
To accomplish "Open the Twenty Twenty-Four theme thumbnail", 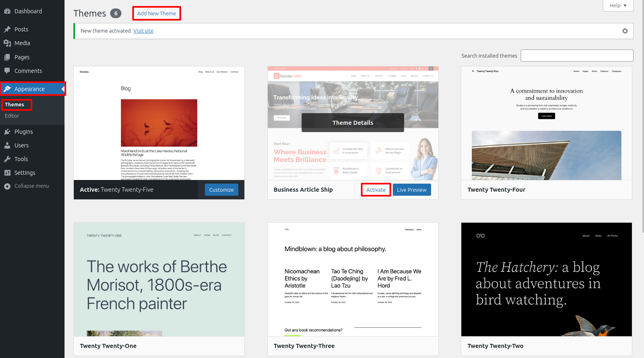I will 546,123.
